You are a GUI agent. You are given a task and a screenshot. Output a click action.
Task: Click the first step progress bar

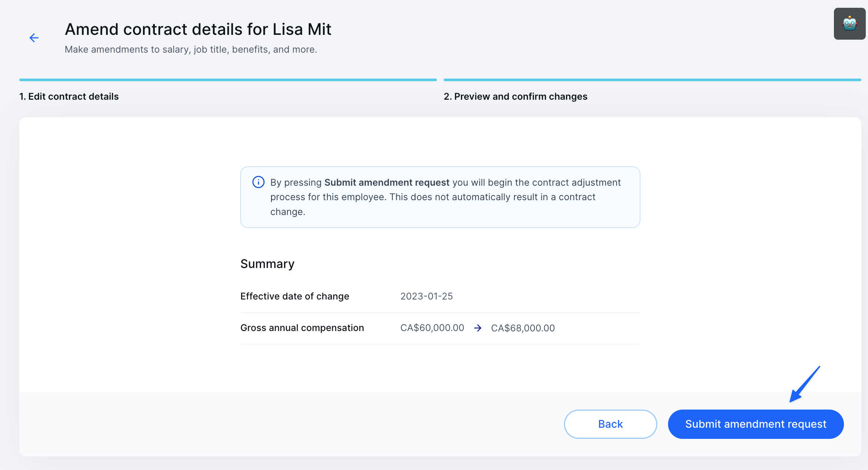pos(228,80)
